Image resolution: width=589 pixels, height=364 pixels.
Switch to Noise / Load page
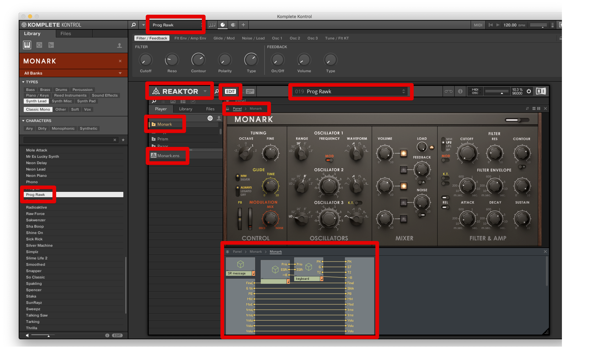pyautogui.click(x=253, y=38)
